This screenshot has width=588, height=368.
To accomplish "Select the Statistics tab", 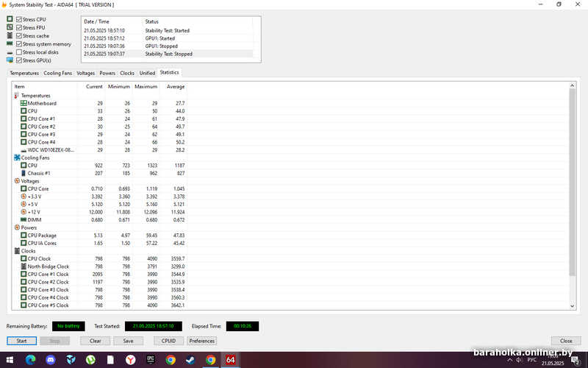I will pos(169,72).
